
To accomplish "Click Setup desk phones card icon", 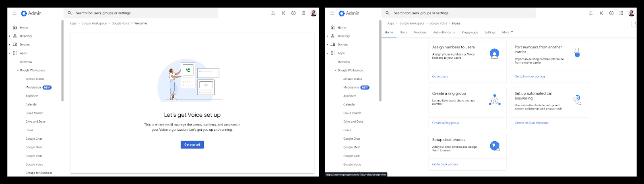I will (x=495, y=146).
